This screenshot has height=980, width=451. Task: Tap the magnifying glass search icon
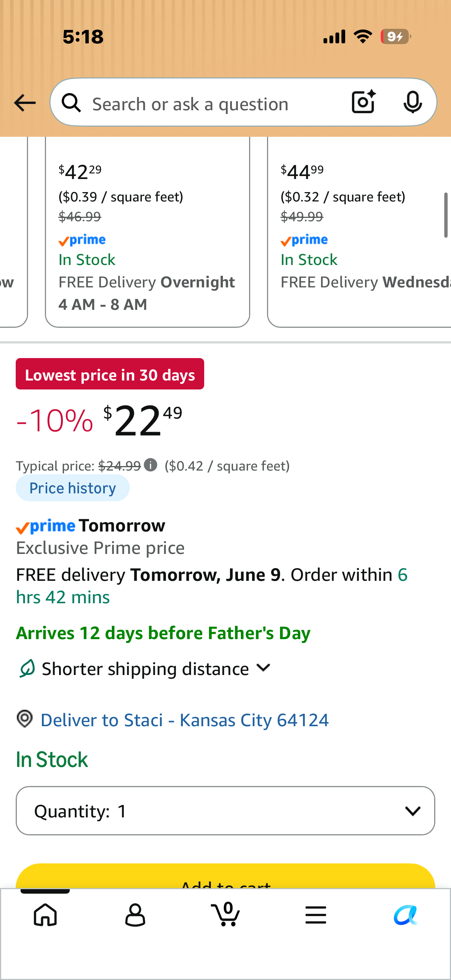(x=71, y=103)
